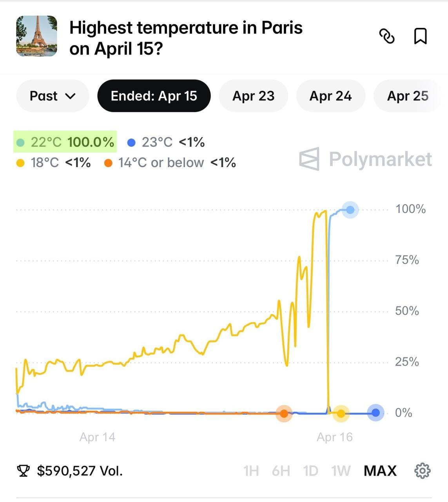Click the trophy icon beside volume
Screen dimensions: 448x502
point(24,471)
